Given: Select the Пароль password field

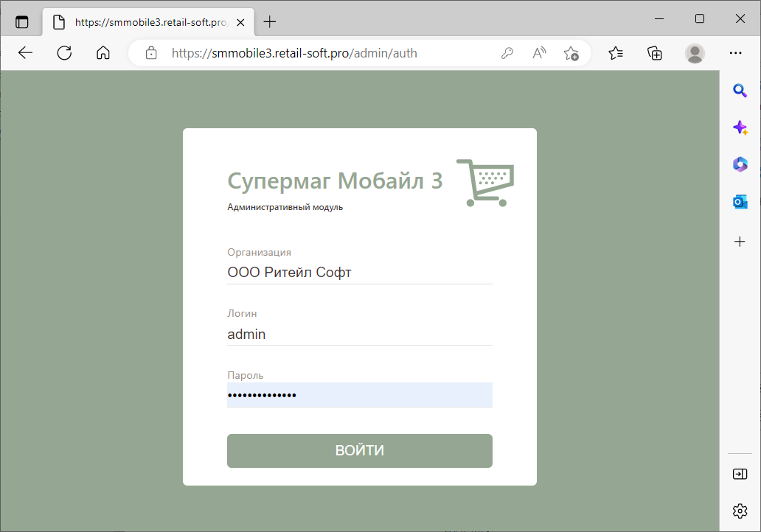Looking at the screenshot, I should click(x=359, y=395).
